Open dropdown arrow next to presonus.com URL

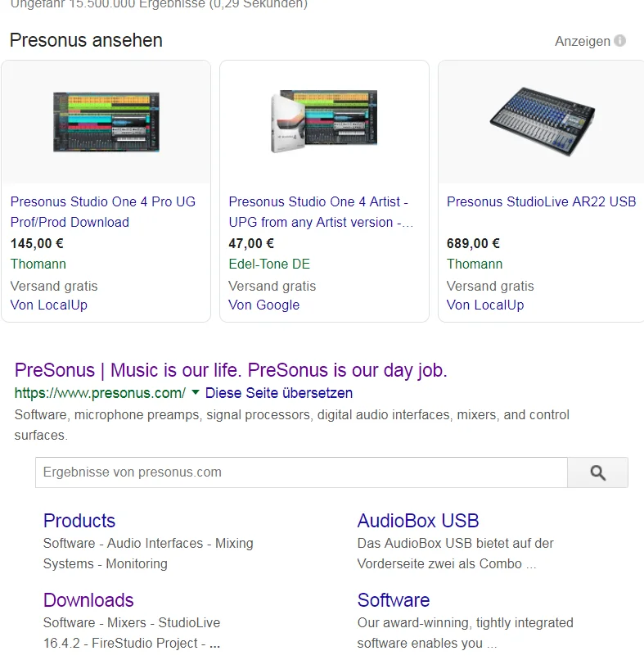point(196,392)
